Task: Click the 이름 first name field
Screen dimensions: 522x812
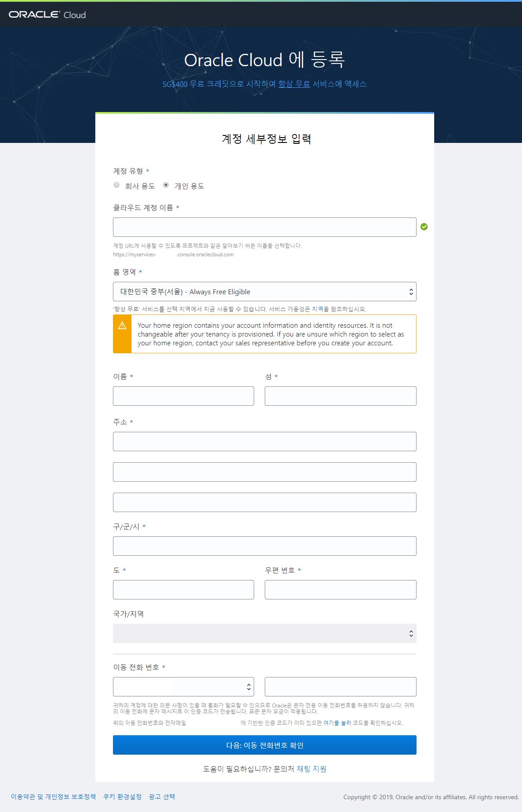Action: (x=184, y=396)
